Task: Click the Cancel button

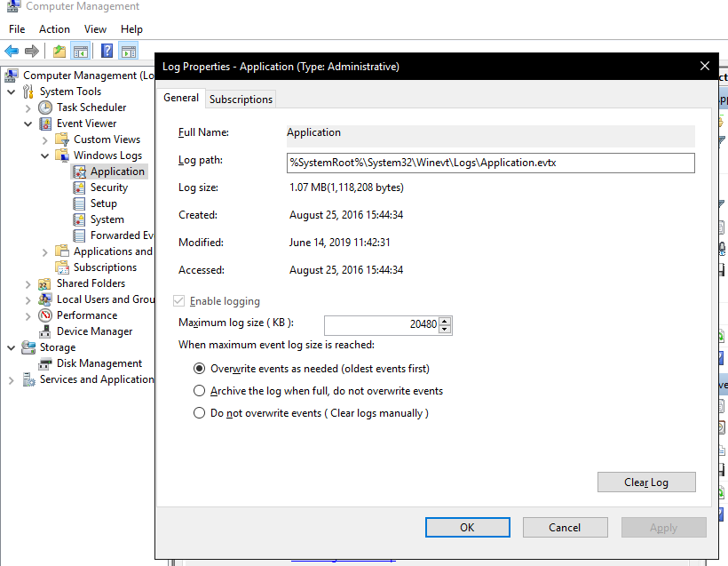Action: [565, 527]
